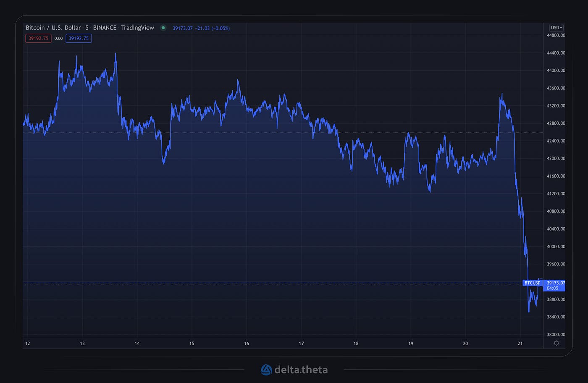Click the green market status dot

[x=163, y=28]
